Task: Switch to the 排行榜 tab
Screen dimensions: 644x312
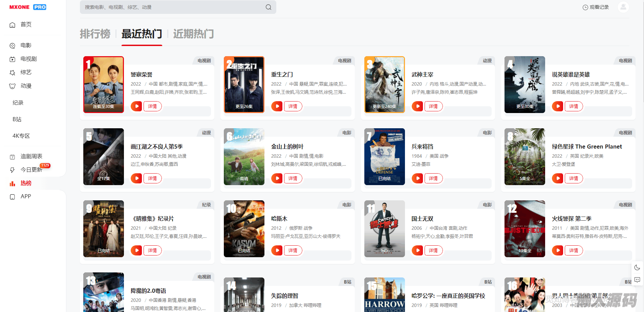Action: (95, 34)
